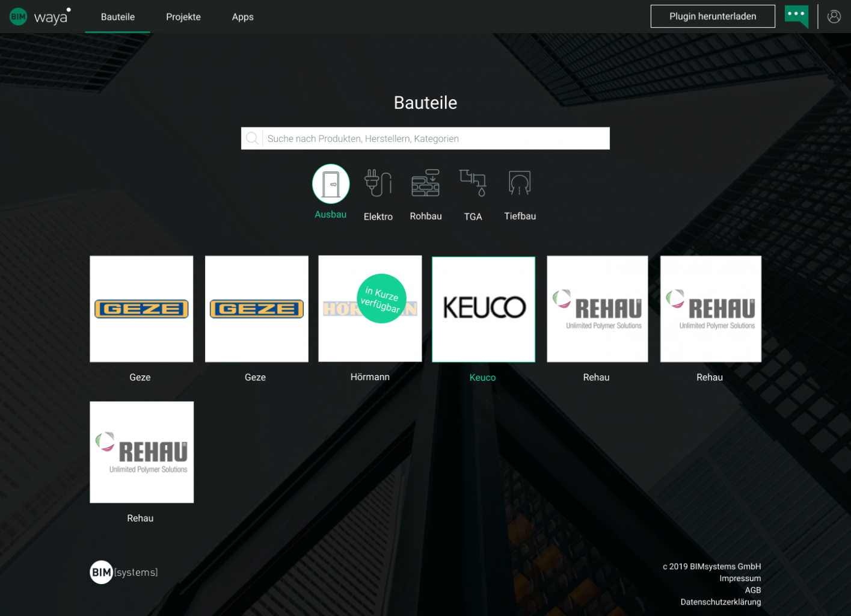This screenshot has height=616, width=851.
Task: Open the Hörmann tile marked coming soon
Action: pos(370,309)
